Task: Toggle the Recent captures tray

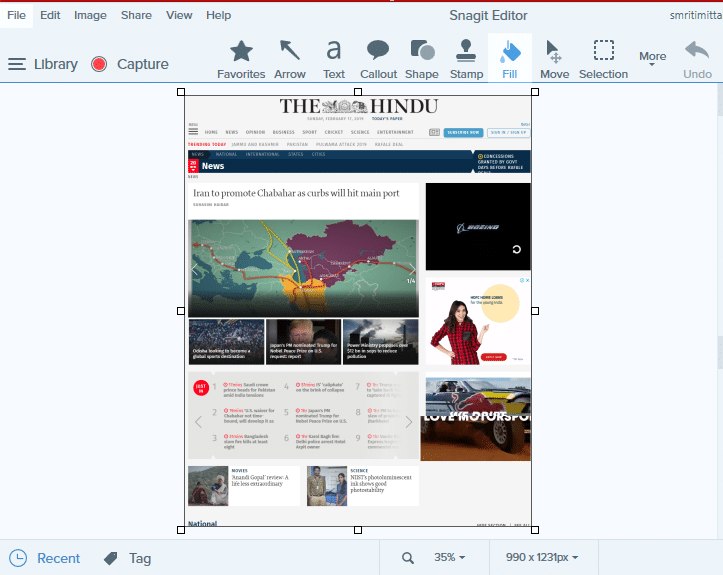Action: [x=45, y=558]
